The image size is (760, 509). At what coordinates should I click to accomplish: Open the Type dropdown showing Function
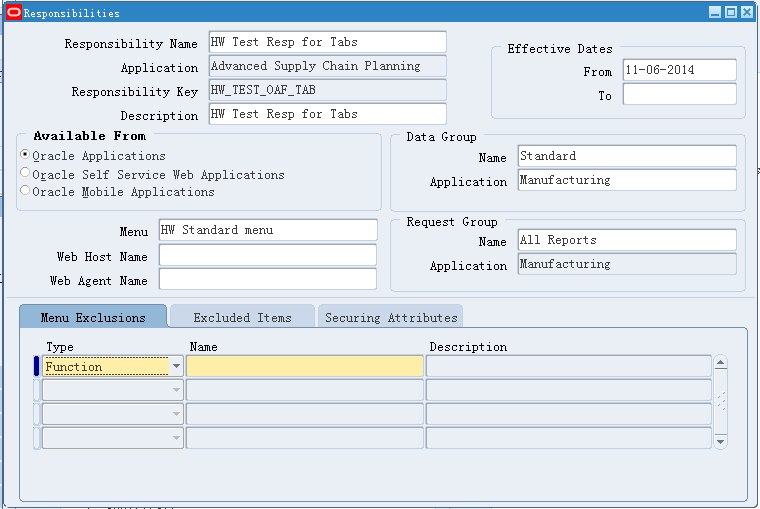coord(176,366)
